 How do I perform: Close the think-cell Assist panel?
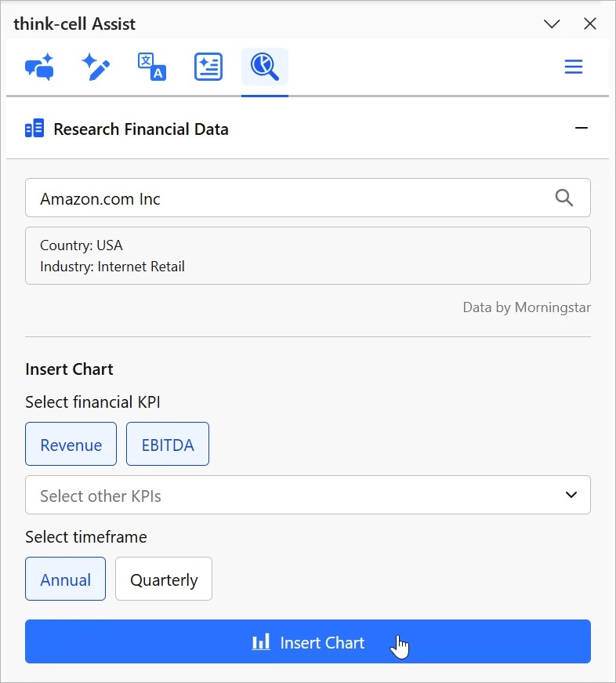point(590,24)
